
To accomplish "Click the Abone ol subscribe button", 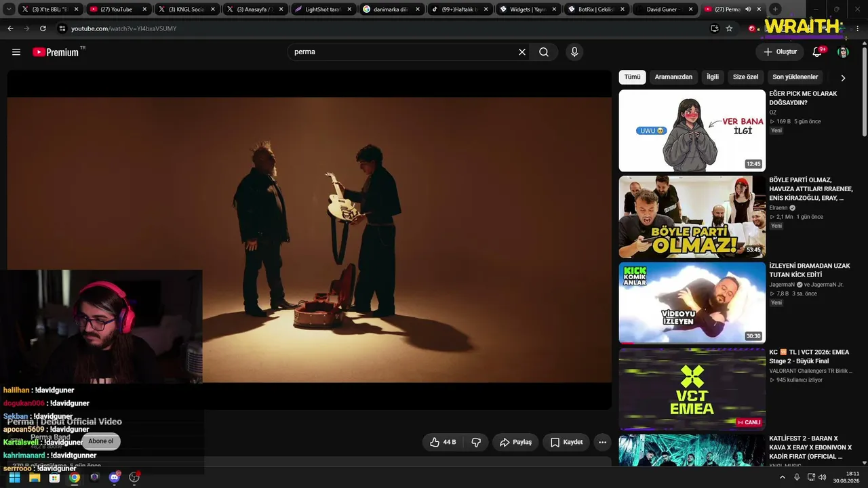I will click(x=100, y=441).
